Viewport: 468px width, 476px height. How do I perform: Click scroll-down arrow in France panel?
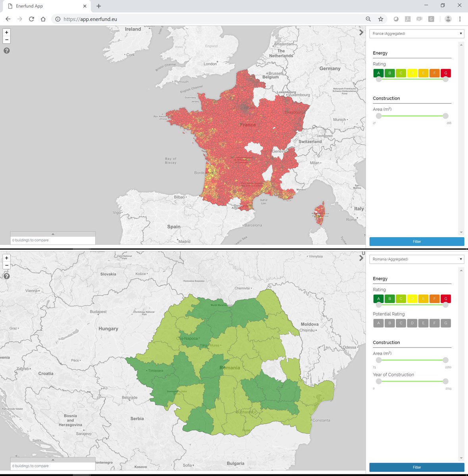[461, 232]
